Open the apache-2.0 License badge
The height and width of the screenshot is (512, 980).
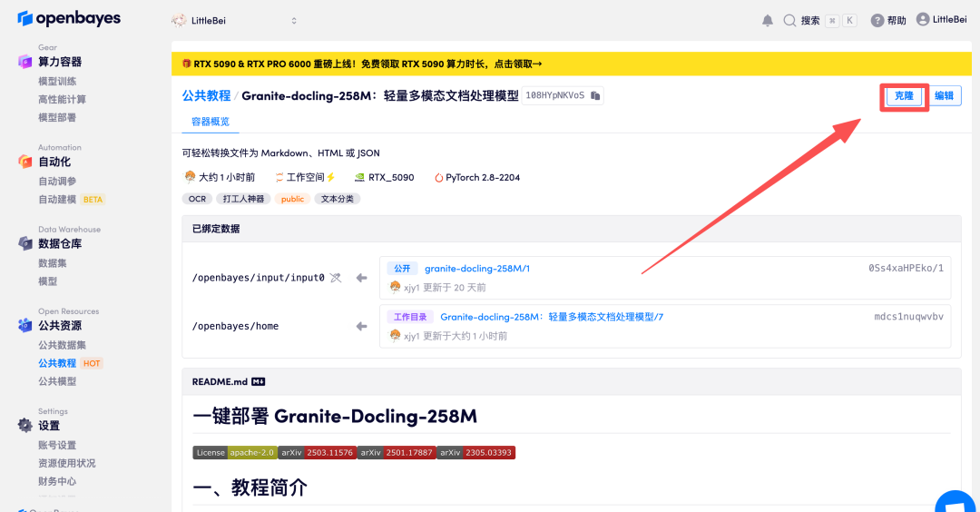click(235, 453)
